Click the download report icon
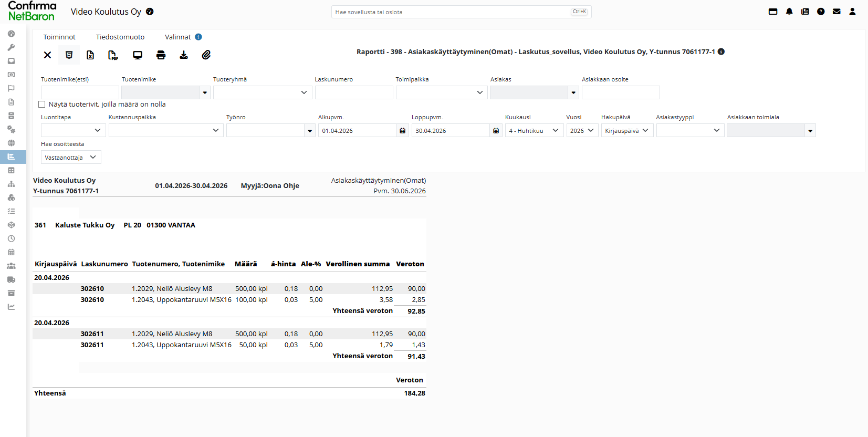Screen dimensions: 868x437 click(184, 55)
